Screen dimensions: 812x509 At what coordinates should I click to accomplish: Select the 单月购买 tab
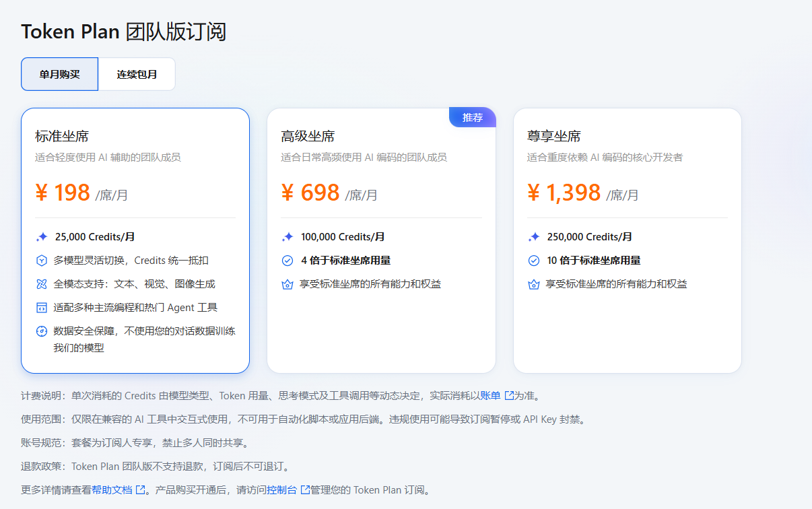pyautogui.click(x=60, y=74)
